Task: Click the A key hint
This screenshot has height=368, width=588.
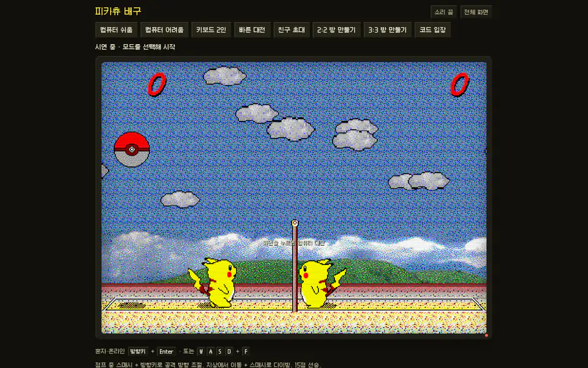Action: click(211, 351)
